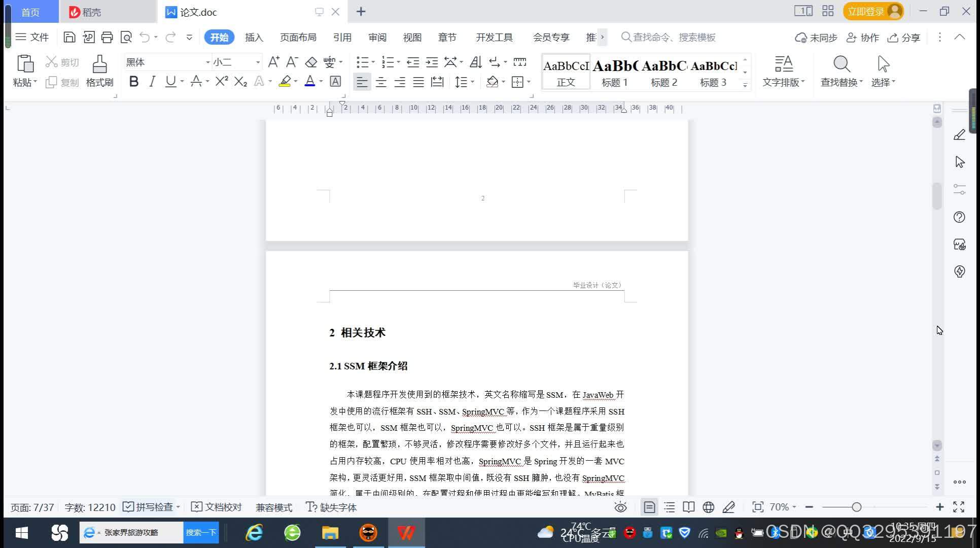Screen dimensions: 980x548
Task: Click 文档校对 in status bar
Action: [217, 507]
